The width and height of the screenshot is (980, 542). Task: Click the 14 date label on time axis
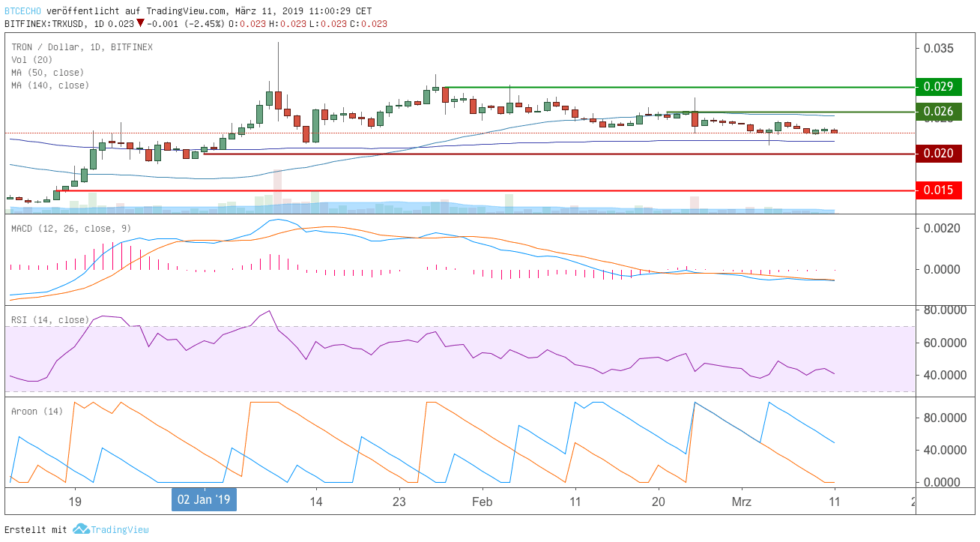pyautogui.click(x=316, y=502)
